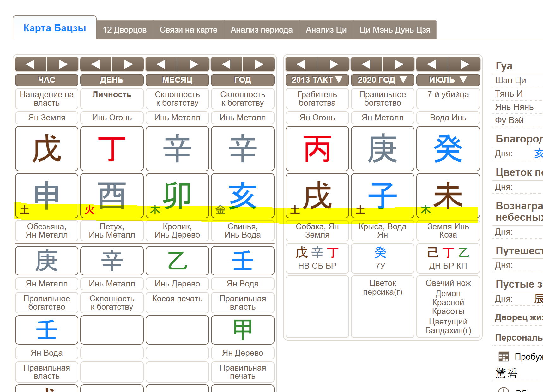
Task: Click the blue 癸 month stem cell
Action: coord(448,148)
